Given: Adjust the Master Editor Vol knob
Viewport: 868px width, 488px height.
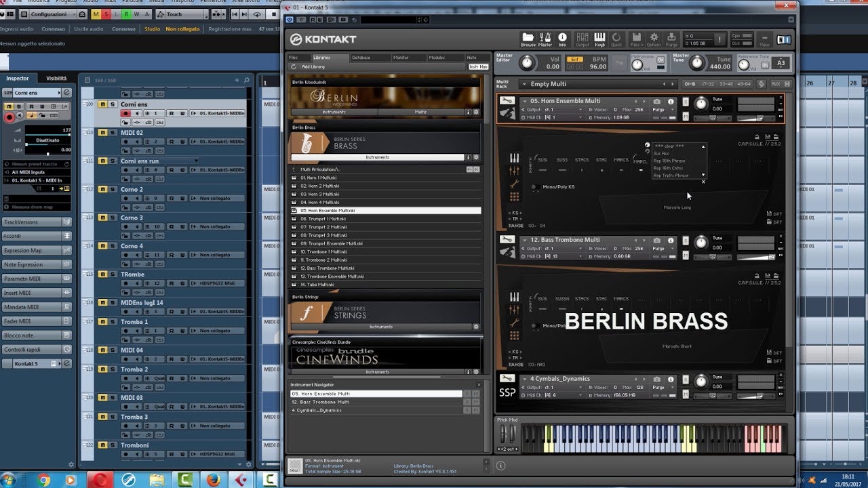Looking at the screenshot, I should point(526,62).
